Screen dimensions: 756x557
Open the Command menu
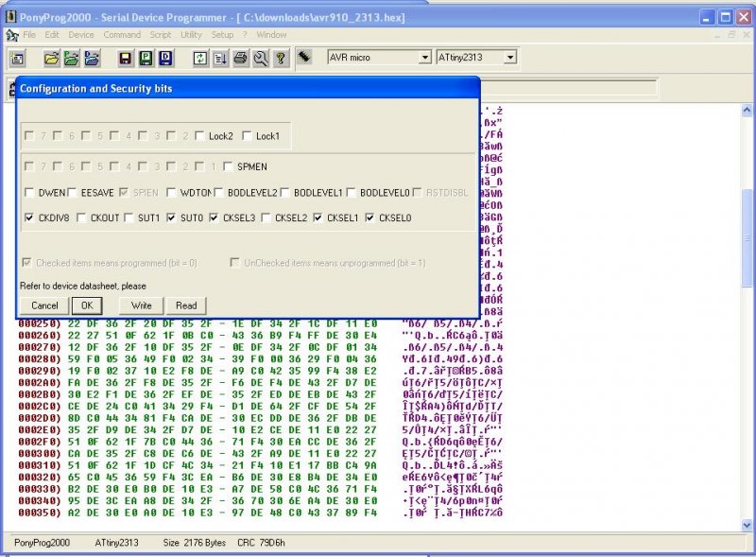tap(122, 35)
